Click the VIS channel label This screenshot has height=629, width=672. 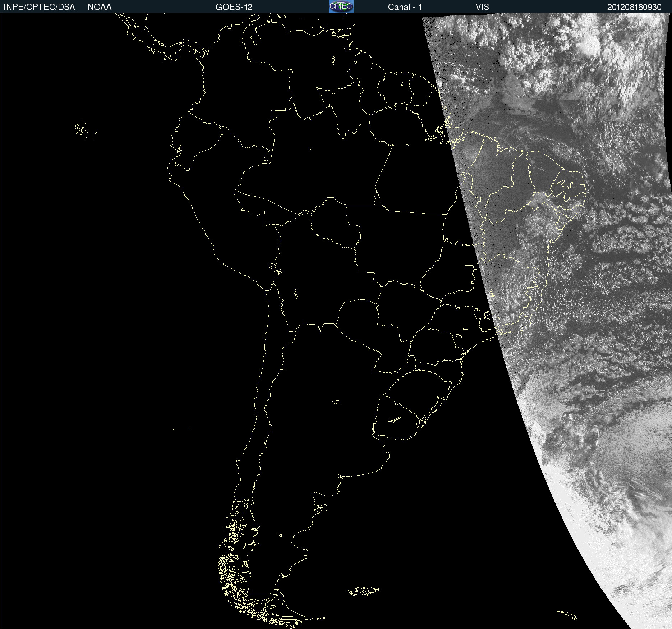[x=482, y=7]
